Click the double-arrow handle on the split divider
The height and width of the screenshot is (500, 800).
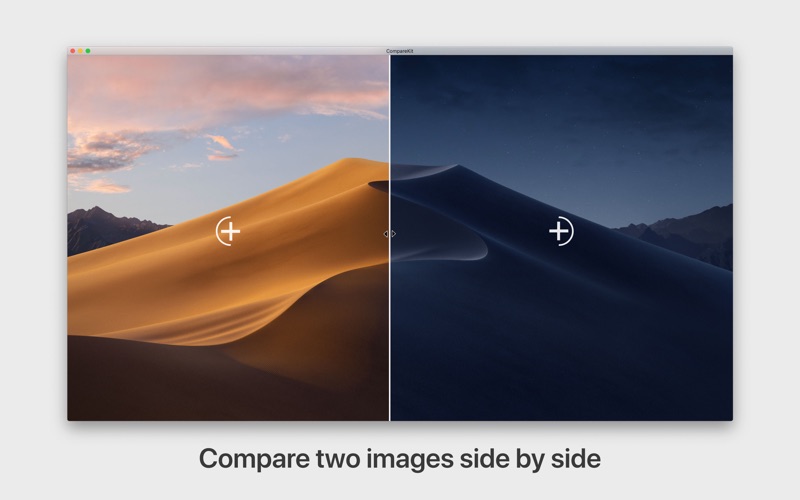tap(390, 234)
